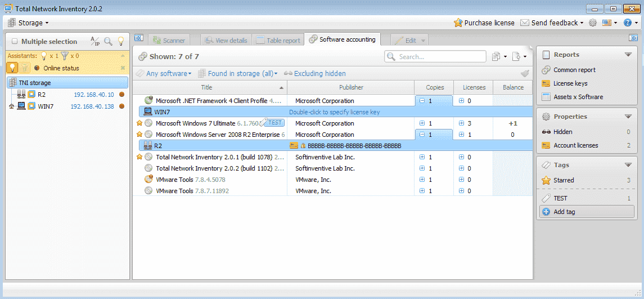Click Purchase license

tap(484, 23)
